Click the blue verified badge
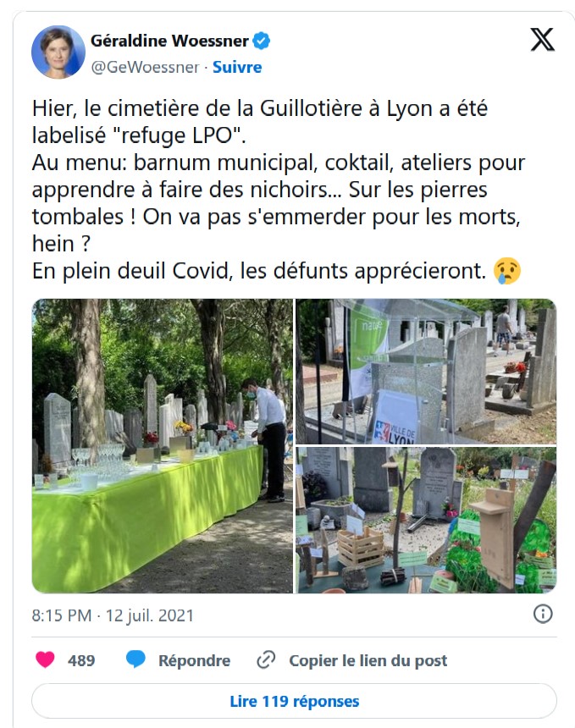 coord(262,41)
